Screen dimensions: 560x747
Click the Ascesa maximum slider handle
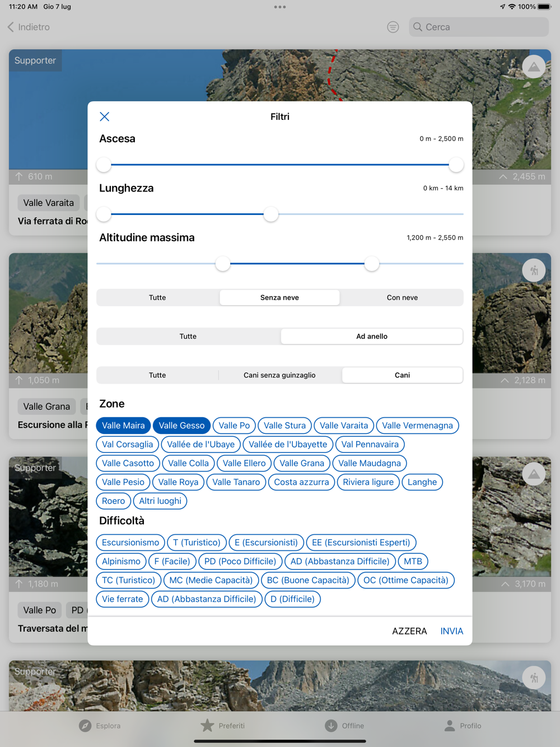456,165
